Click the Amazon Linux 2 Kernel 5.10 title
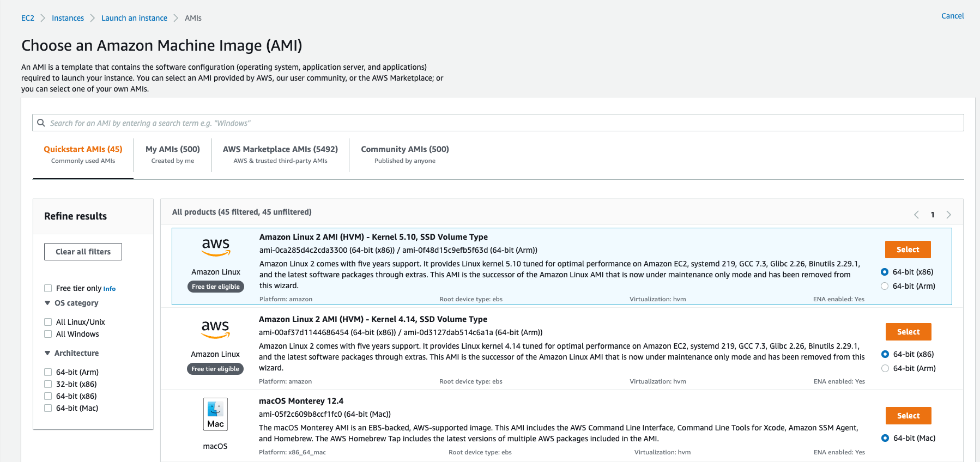The width and height of the screenshot is (980, 462). (373, 237)
